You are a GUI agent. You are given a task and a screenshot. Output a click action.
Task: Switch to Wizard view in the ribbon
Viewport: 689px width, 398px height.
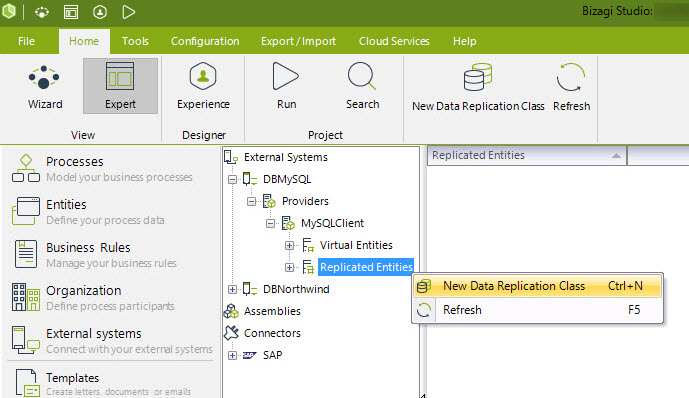(44, 87)
